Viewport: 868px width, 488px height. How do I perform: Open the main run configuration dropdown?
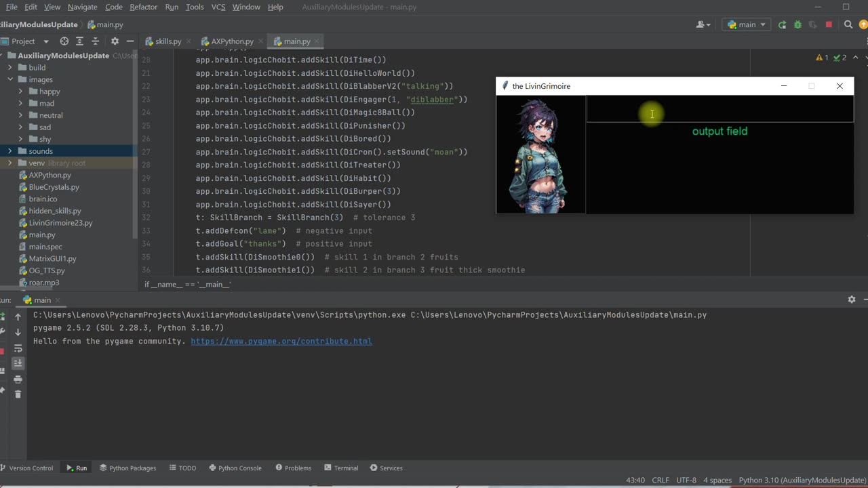(746, 24)
